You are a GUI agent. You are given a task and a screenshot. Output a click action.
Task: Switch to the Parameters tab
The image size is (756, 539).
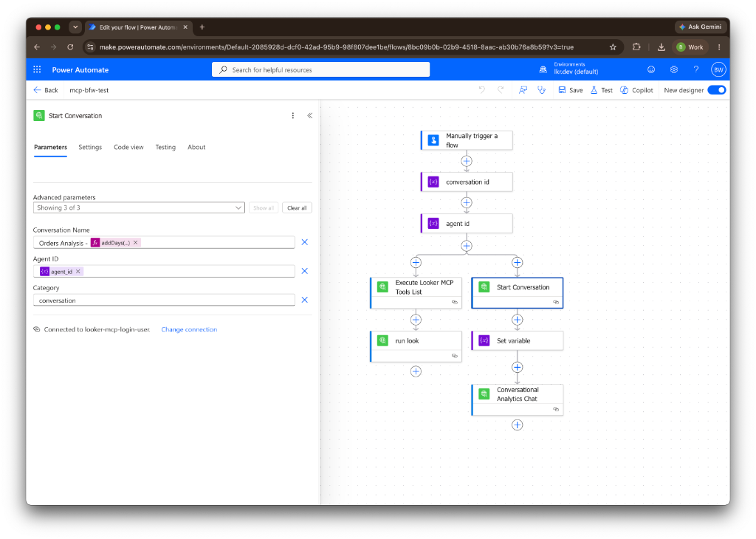click(x=50, y=147)
